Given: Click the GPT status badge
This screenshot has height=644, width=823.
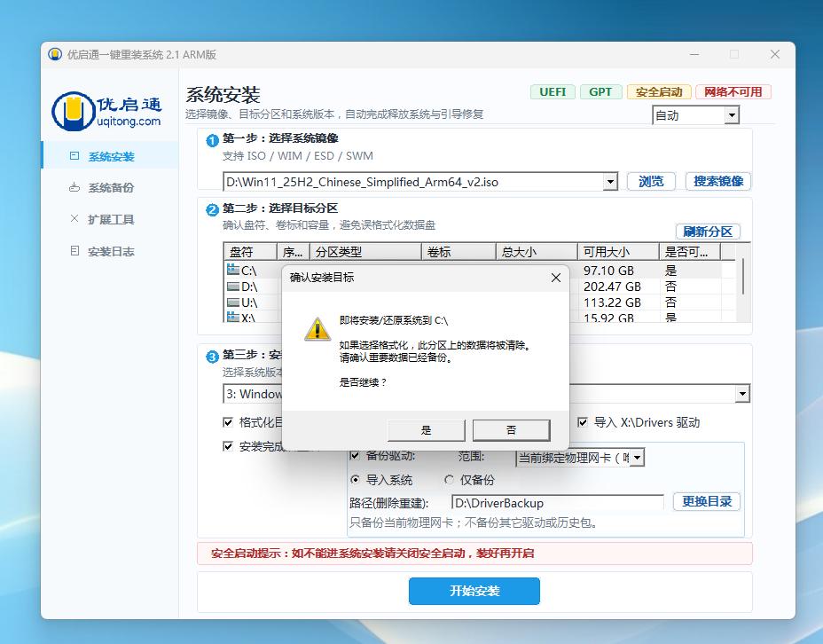Looking at the screenshot, I should pyautogui.click(x=600, y=92).
